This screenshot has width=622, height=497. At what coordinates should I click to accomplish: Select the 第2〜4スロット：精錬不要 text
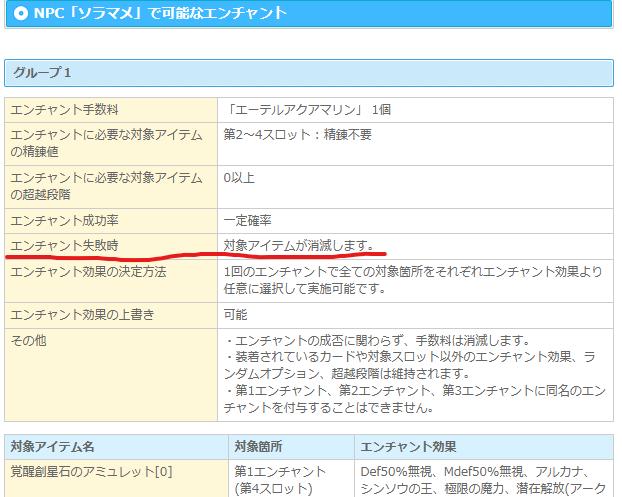pos(296,135)
